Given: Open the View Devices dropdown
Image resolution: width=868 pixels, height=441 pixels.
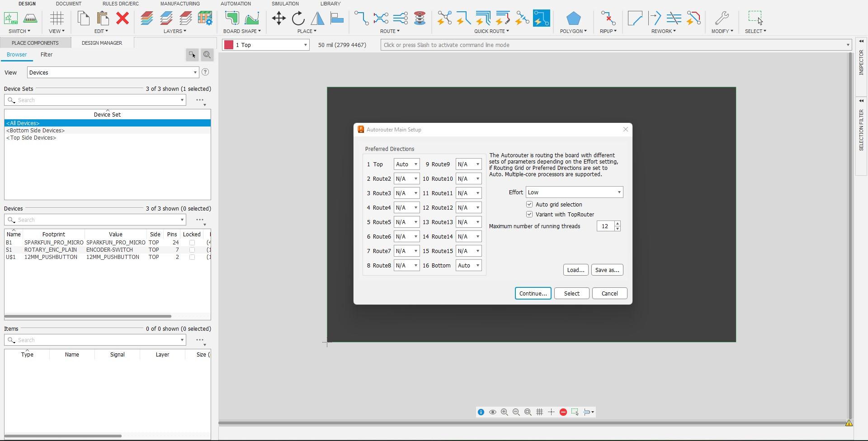Looking at the screenshot, I should click(113, 73).
